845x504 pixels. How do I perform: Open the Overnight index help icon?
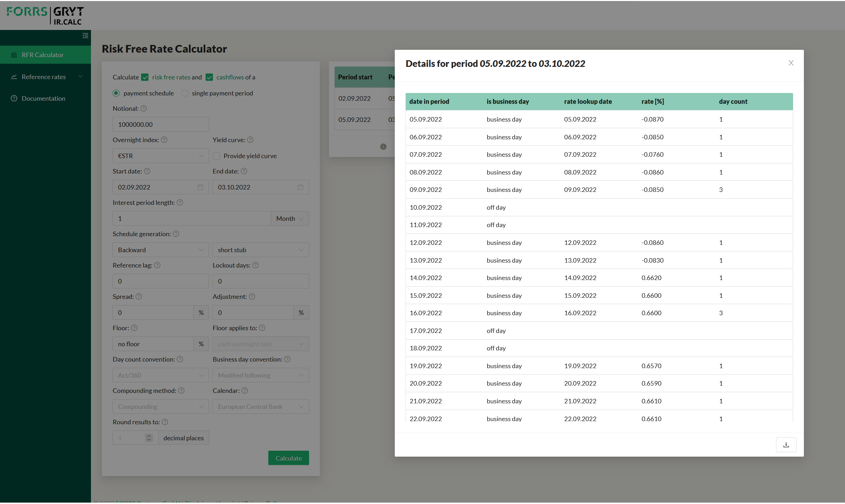(x=164, y=140)
